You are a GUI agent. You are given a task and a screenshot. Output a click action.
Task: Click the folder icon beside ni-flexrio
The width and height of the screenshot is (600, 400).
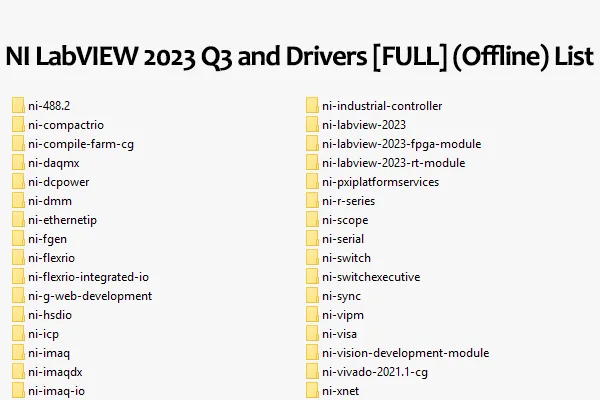click(18, 258)
